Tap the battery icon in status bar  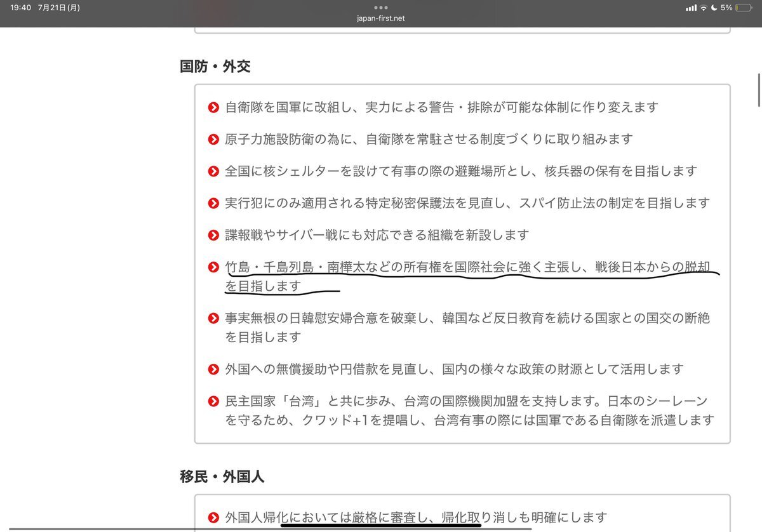(745, 8)
